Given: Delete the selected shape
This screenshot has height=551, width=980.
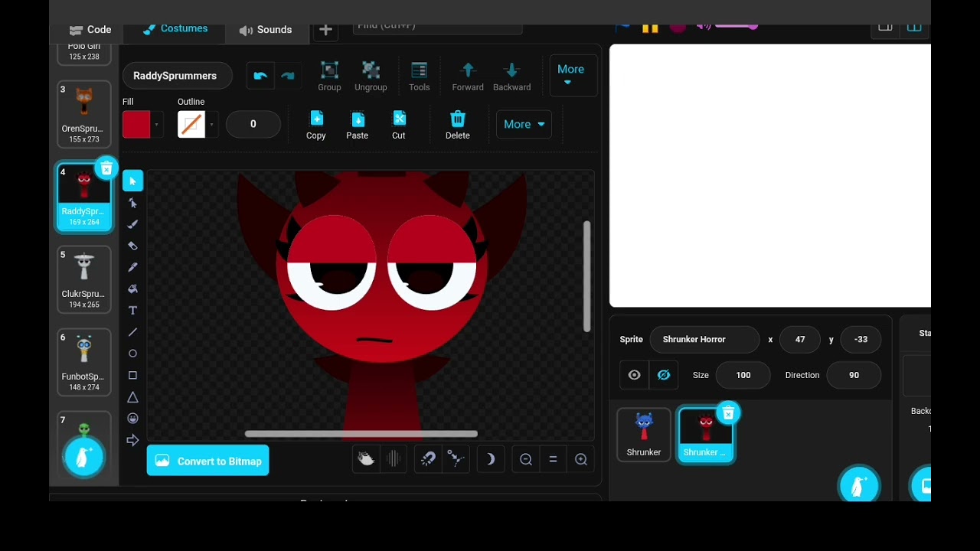Looking at the screenshot, I should coord(457,125).
